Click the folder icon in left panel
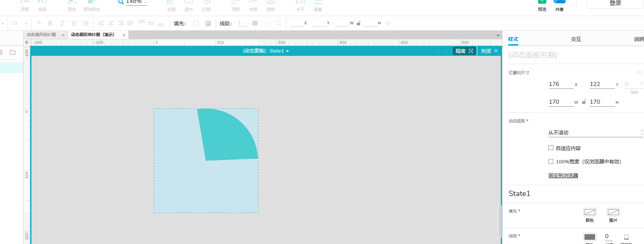Image resolution: width=644 pixels, height=244 pixels. tap(12, 52)
